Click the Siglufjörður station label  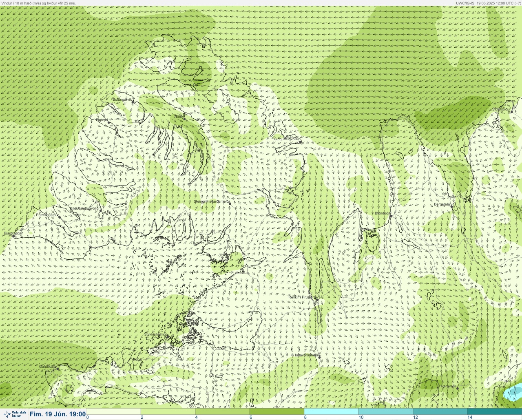tap(501, 109)
